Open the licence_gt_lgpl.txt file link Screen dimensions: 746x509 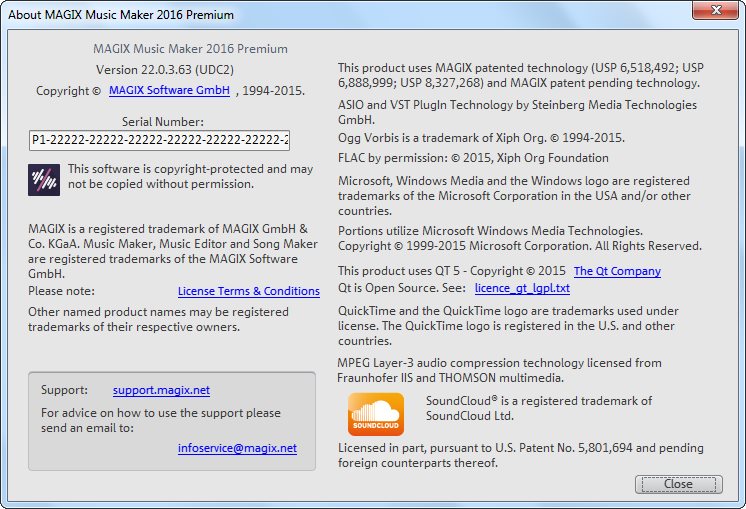pyautogui.click(x=522, y=288)
